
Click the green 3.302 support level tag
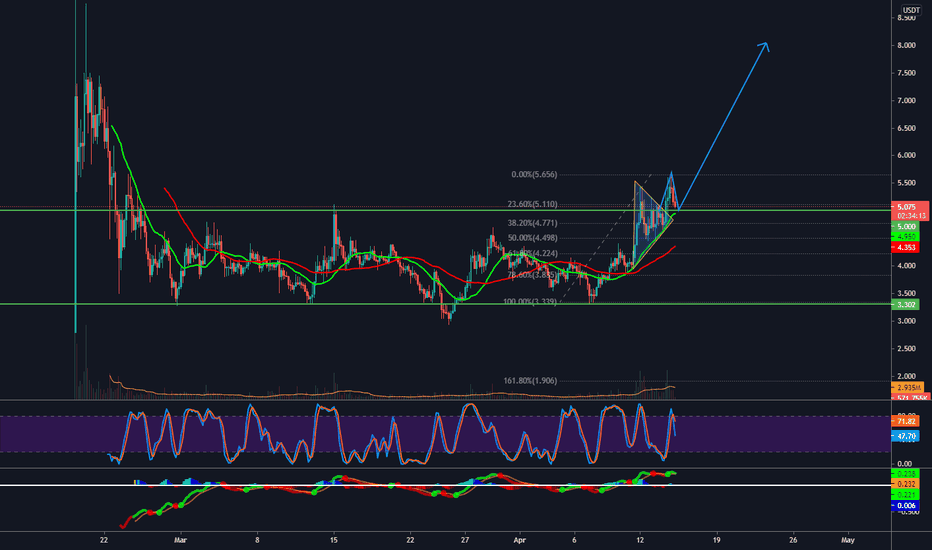pyautogui.click(x=906, y=304)
